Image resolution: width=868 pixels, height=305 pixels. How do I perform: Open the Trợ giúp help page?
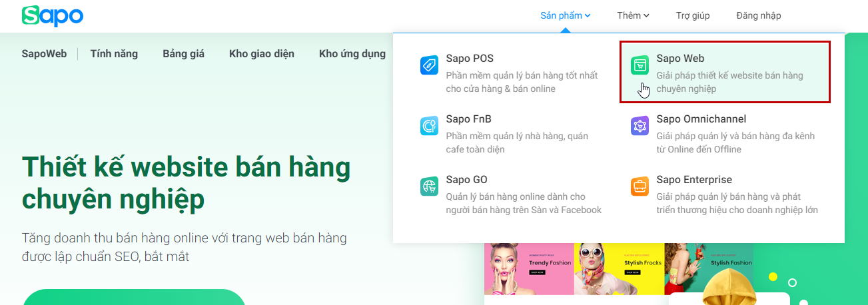[693, 15]
